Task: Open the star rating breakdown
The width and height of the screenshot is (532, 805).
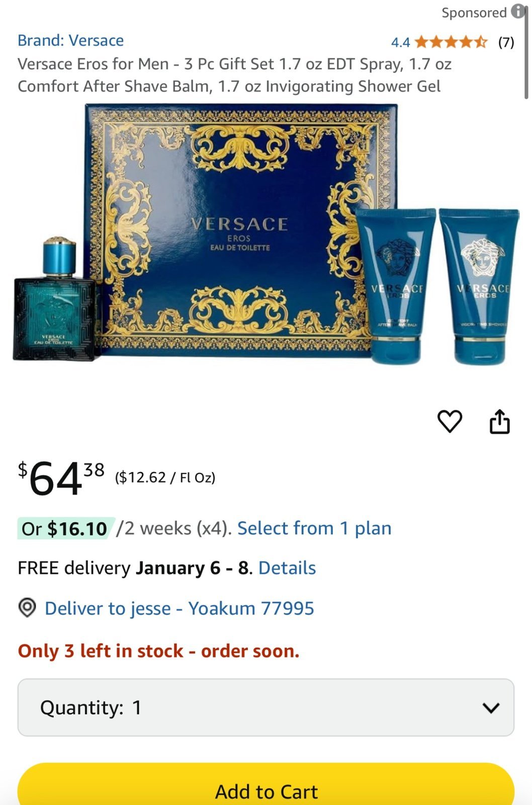Action: tap(451, 42)
